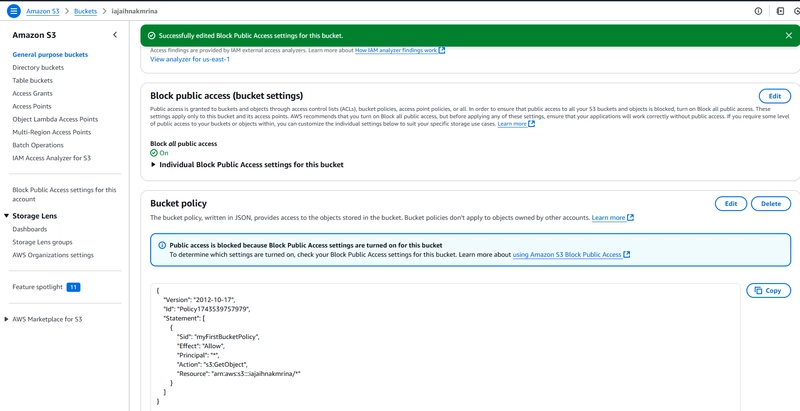Copy the bucket policy JSON

coord(768,290)
